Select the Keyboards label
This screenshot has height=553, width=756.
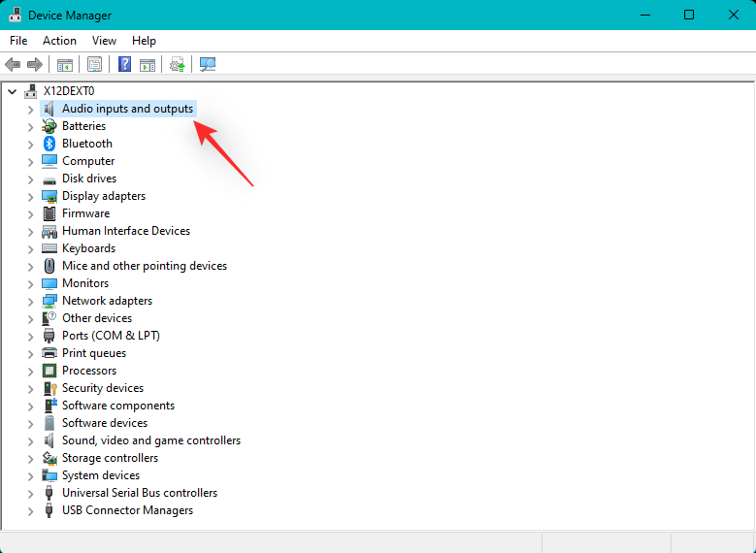[x=88, y=248]
